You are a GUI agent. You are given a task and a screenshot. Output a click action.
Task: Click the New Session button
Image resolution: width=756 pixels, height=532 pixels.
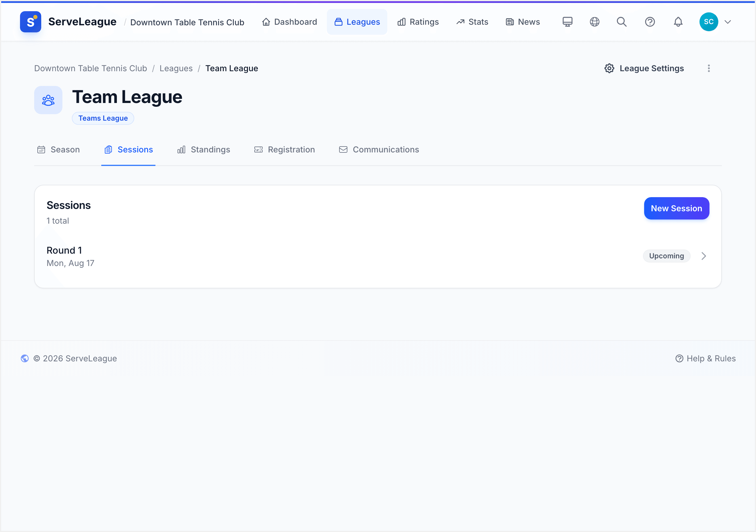click(676, 208)
